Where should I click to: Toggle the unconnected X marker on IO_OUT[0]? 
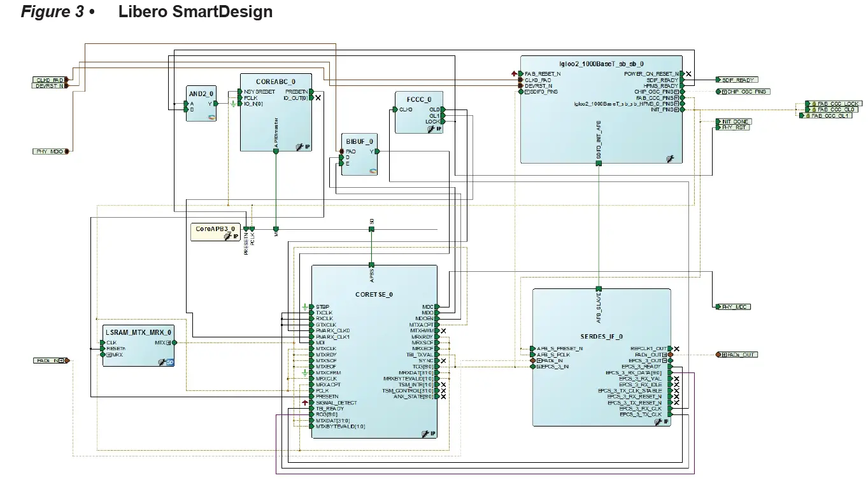[x=317, y=97]
